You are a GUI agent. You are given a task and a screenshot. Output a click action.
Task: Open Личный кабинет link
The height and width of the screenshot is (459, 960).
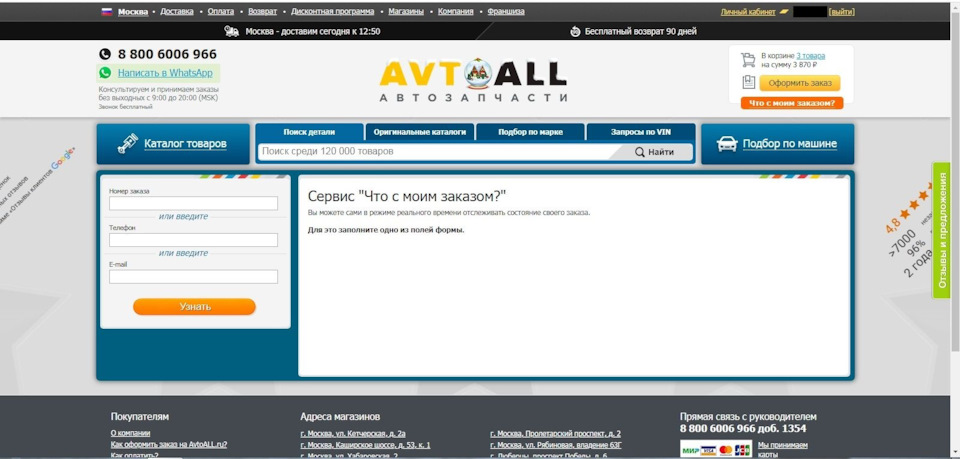click(x=748, y=12)
